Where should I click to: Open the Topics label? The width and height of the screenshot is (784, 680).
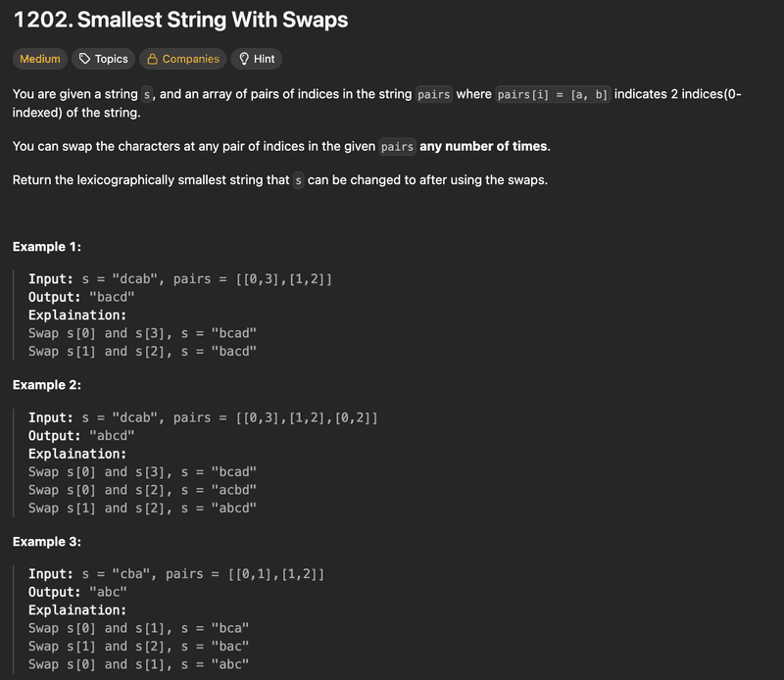[x=111, y=59]
